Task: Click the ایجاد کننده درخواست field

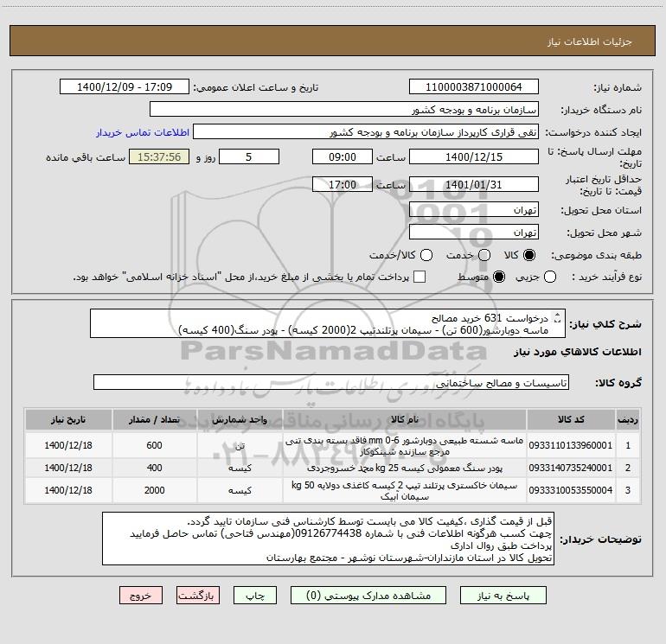Action: click(x=366, y=132)
